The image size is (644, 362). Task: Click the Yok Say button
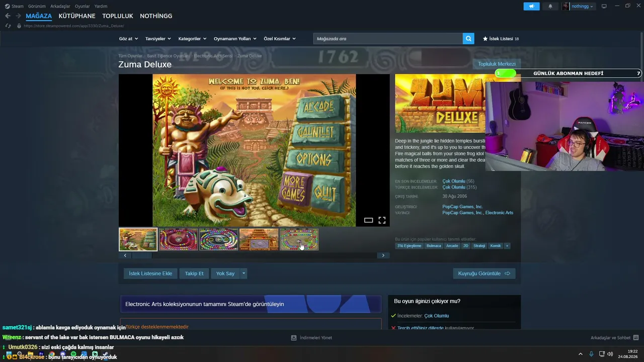coord(225,274)
